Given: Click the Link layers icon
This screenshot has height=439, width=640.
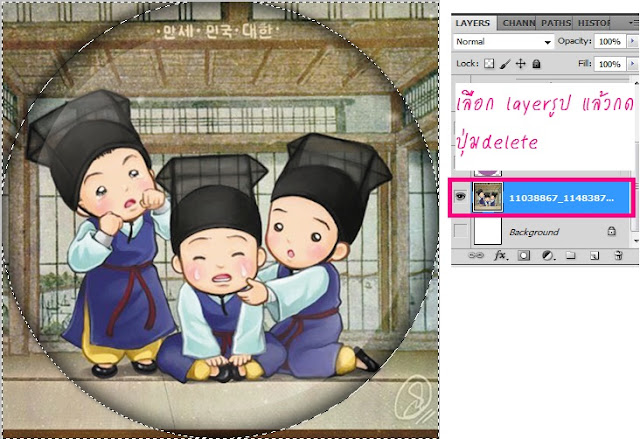Looking at the screenshot, I should point(476,255).
